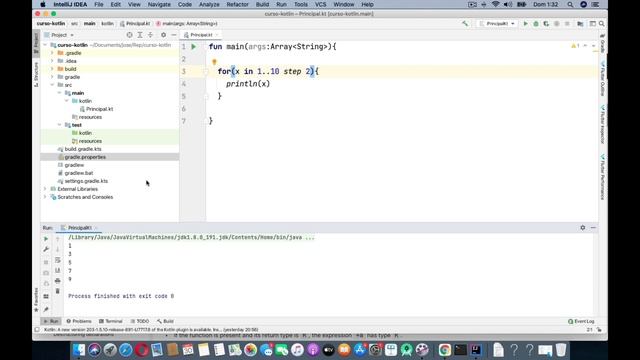The image size is (640, 360).
Task: Hide the Run tool window
Action: tap(593, 228)
